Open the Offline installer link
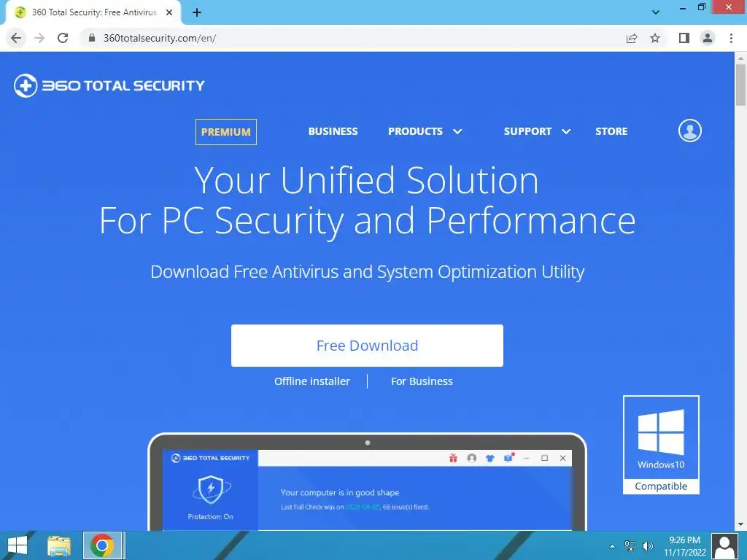 click(312, 381)
